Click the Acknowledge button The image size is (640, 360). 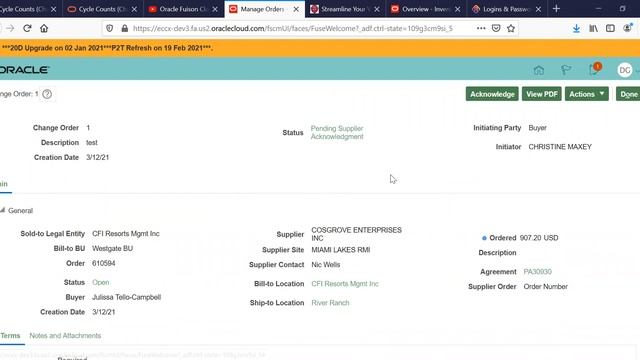pyautogui.click(x=492, y=94)
